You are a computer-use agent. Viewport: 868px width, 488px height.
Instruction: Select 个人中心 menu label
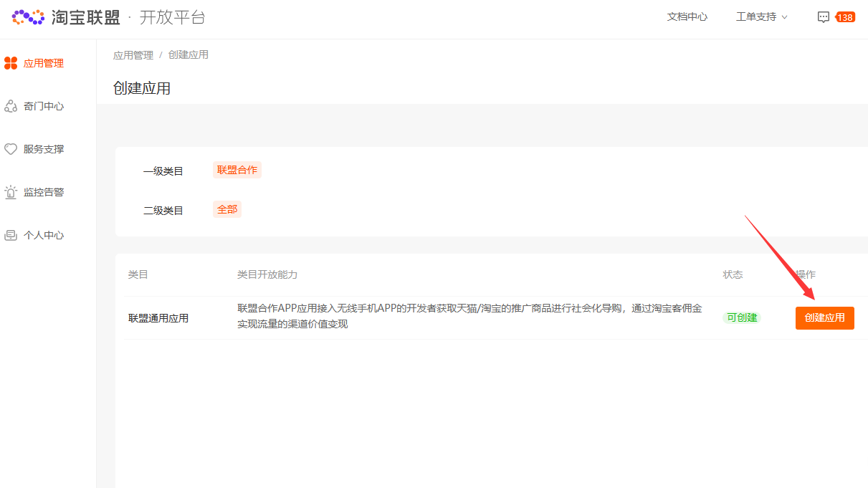(x=44, y=235)
